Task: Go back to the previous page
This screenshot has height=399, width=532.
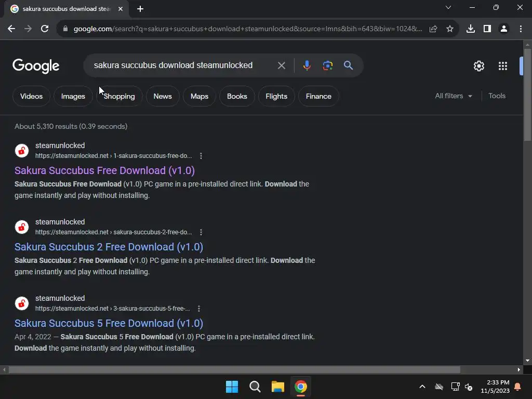Action: [x=11, y=29]
